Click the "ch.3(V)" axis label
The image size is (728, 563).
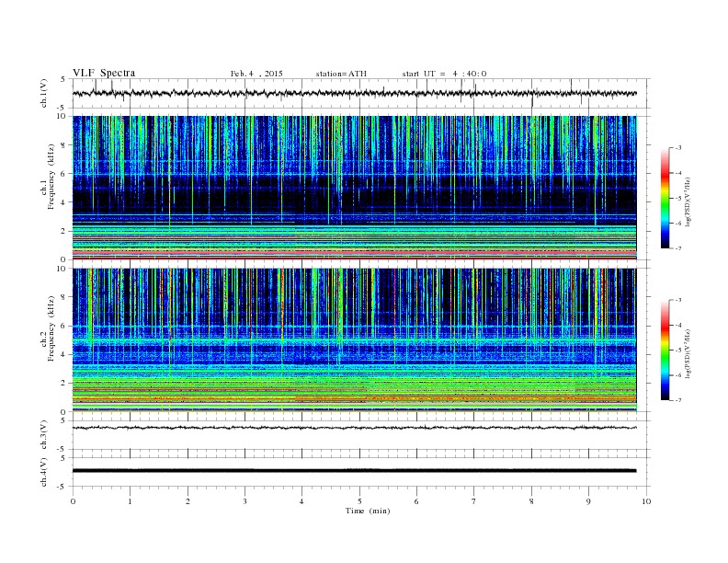[44, 435]
